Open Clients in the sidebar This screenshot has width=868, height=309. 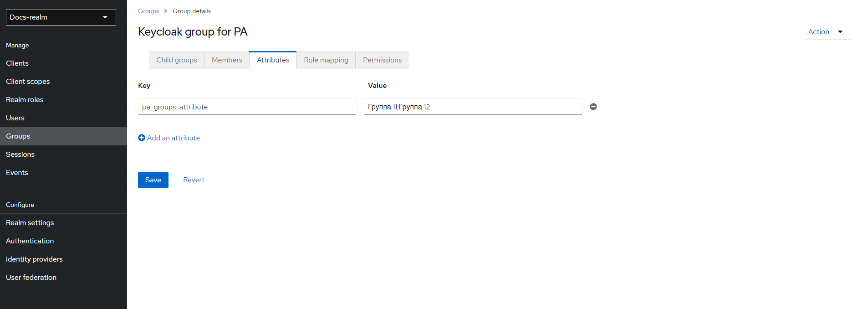point(17,63)
